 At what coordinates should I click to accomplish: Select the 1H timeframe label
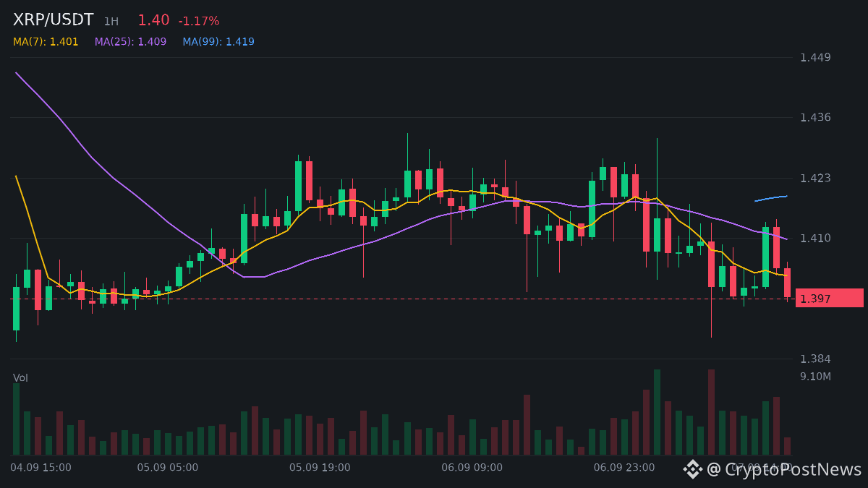coord(111,22)
